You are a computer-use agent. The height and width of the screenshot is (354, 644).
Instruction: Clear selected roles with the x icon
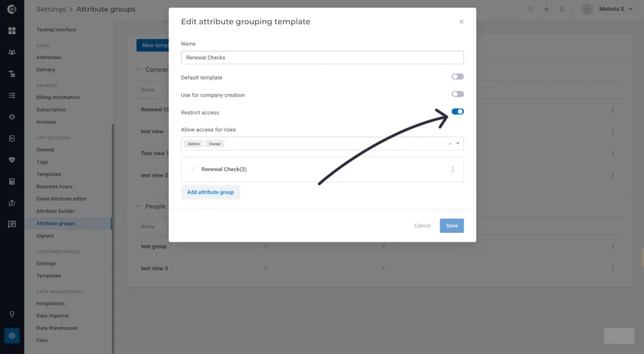[450, 144]
